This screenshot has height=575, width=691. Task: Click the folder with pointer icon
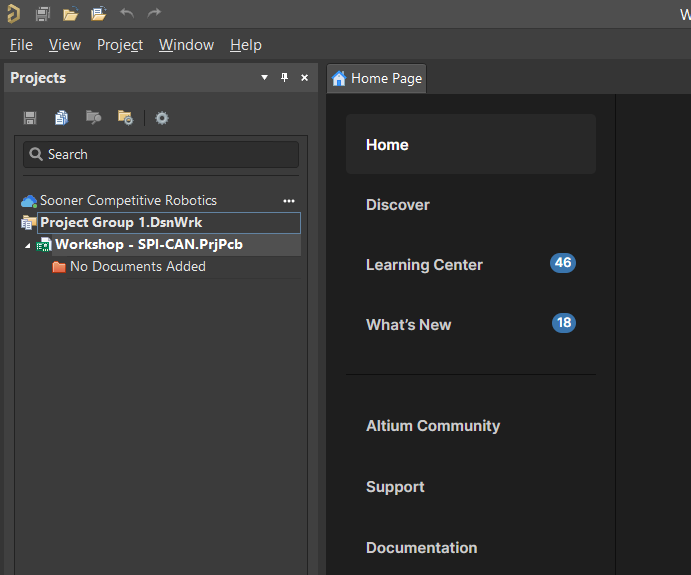tap(93, 118)
